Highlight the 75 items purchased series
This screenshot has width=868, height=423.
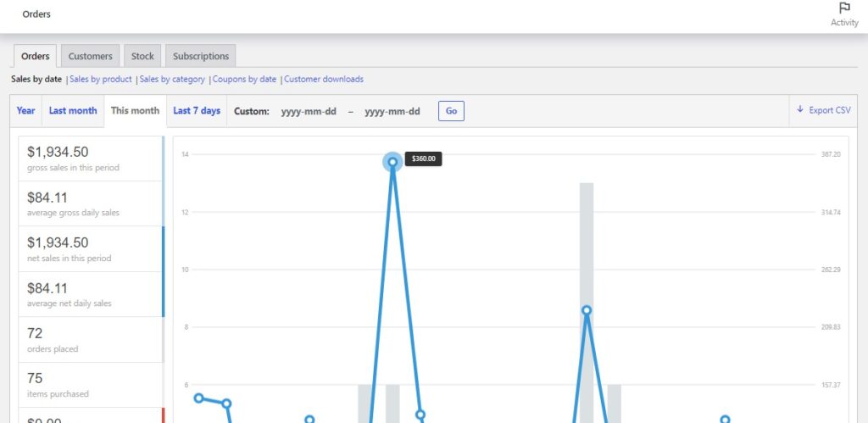click(x=92, y=386)
